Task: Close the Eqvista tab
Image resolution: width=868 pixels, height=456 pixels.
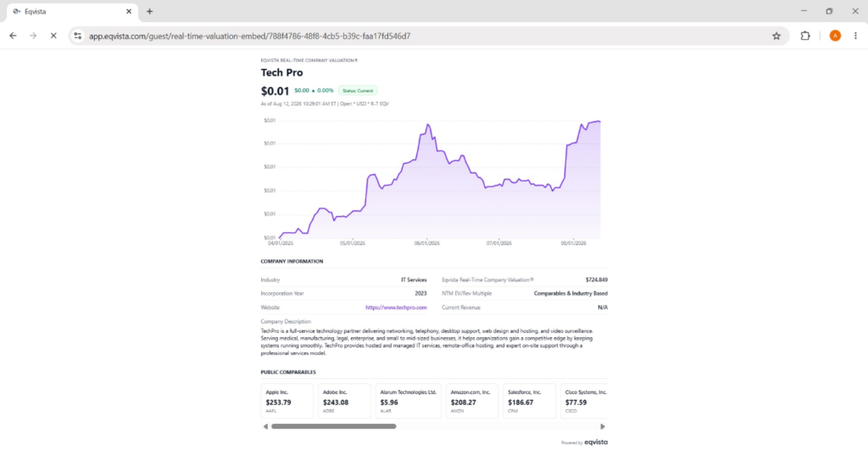Action: click(x=129, y=11)
